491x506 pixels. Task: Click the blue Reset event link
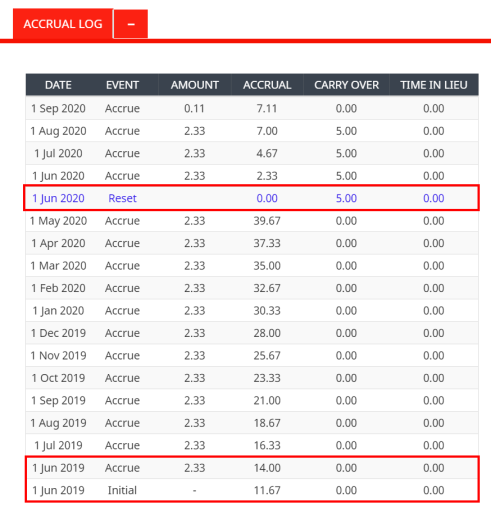[x=122, y=198]
